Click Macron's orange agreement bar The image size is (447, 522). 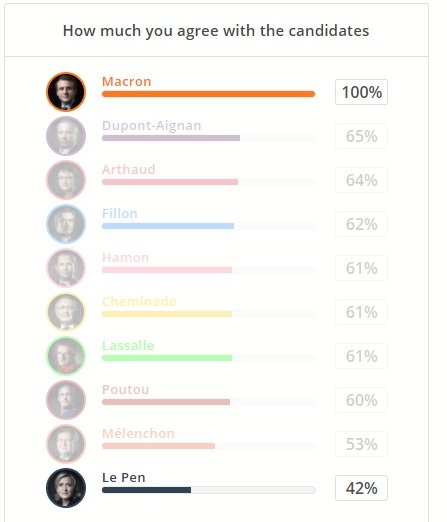(x=209, y=94)
